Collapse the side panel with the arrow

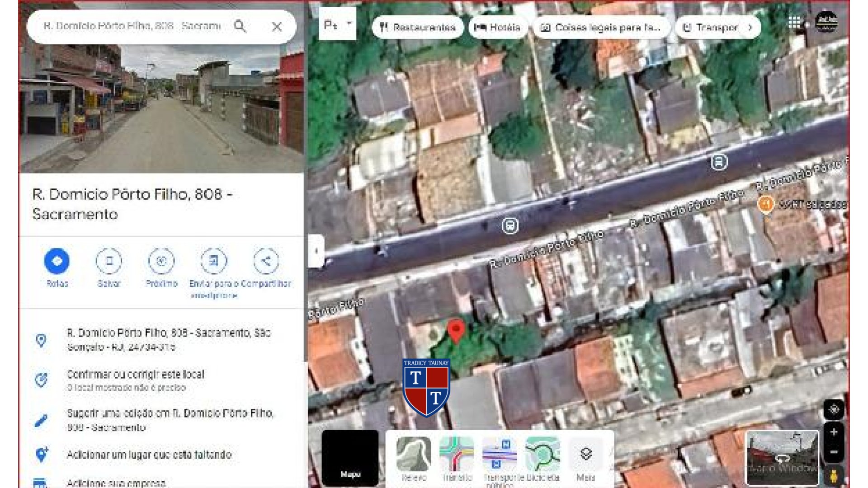click(x=316, y=251)
